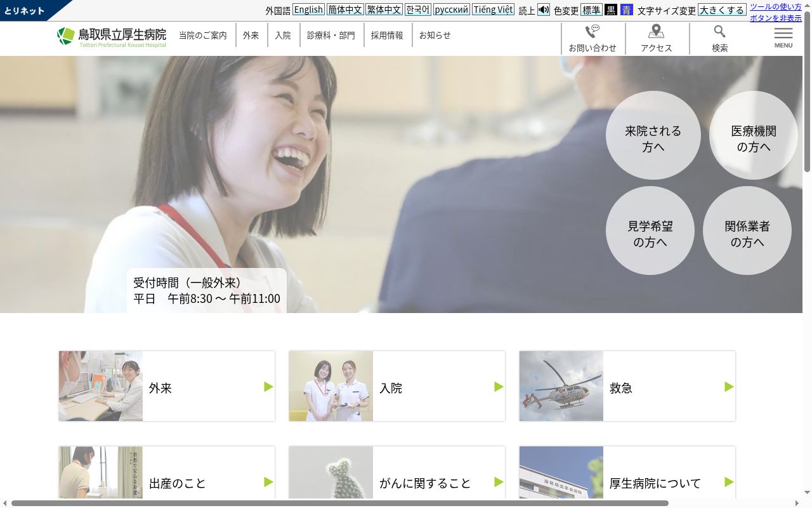Click green arrow on 入院 card
Image resolution: width=812 pixels, height=508 pixels.
pyautogui.click(x=499, y=387)
